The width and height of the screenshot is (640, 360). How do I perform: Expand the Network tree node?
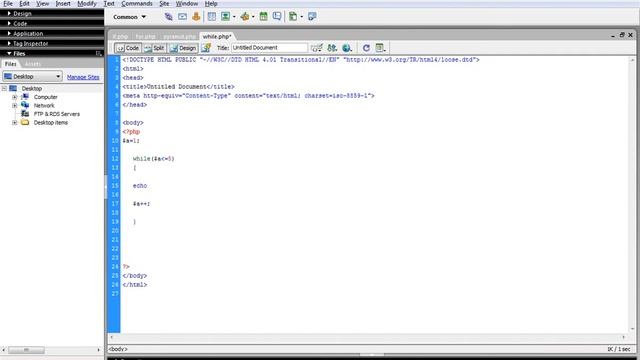(14, 105)
